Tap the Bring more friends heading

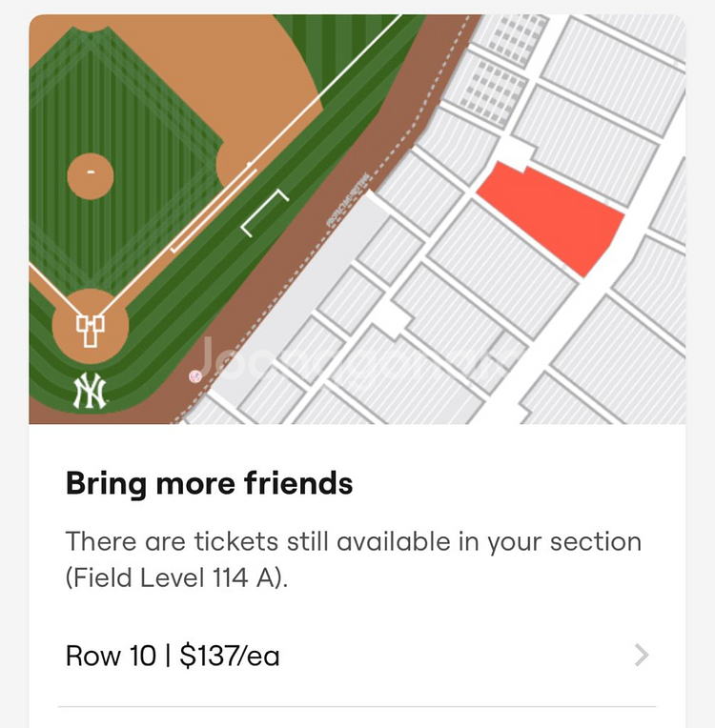209,483
